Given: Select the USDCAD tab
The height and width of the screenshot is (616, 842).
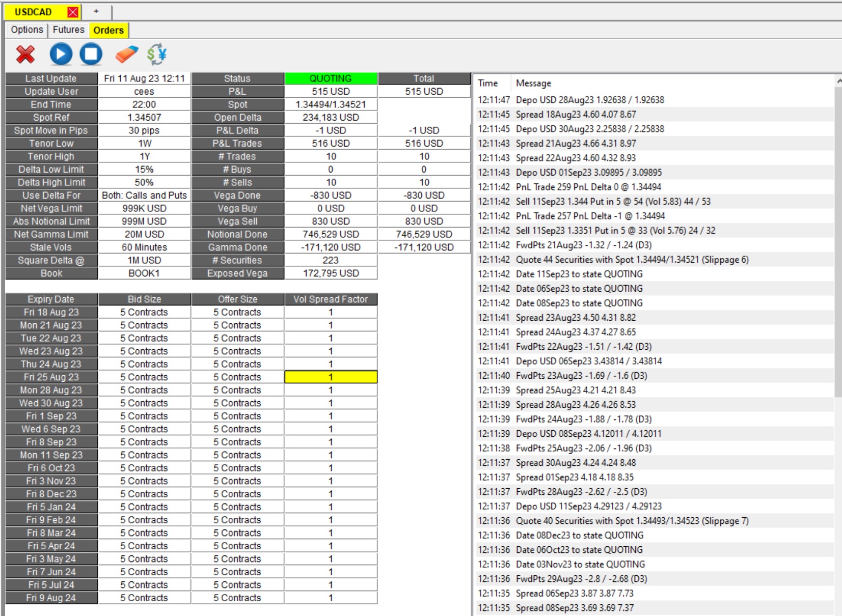Looking at the screenshot, I should [x=33, y=12].
